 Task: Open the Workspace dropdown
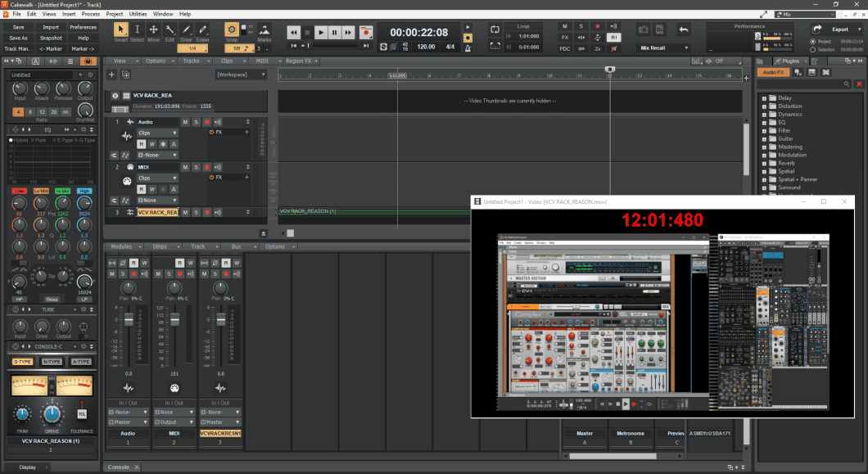[x=241, y=74]
